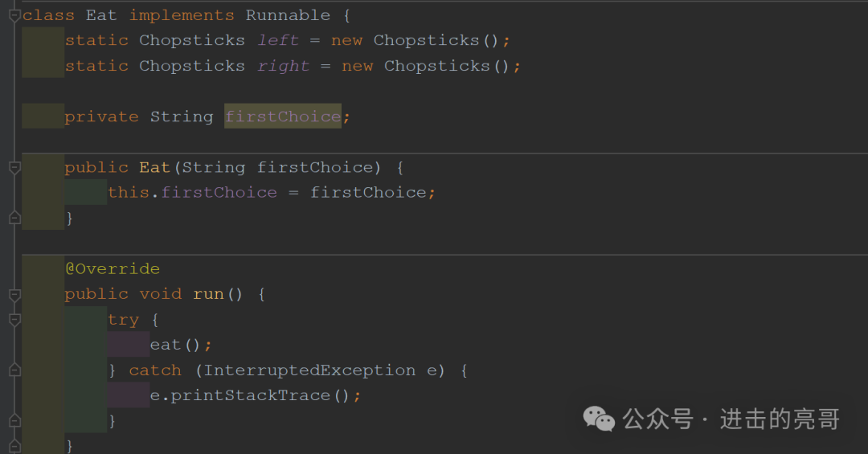Image resolution: width=868 pixels, height=454 pixels.
Task: Click the @Override annotation
Action: pyautogui.click(x=113, y=269)
